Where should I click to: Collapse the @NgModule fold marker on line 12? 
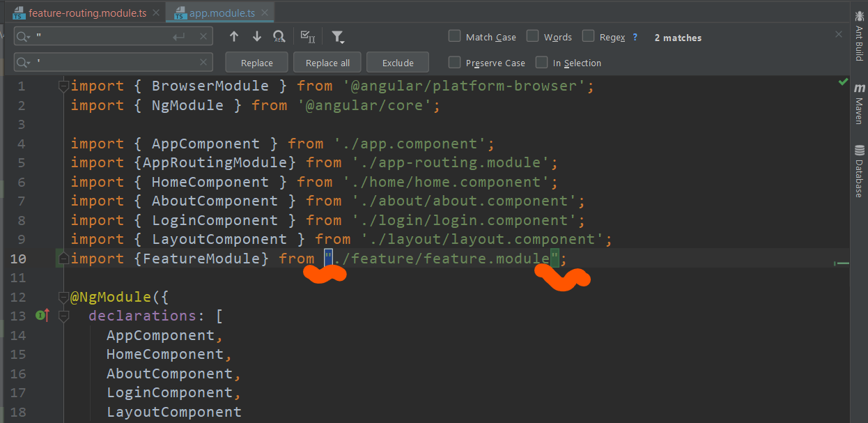click(63, 297)
